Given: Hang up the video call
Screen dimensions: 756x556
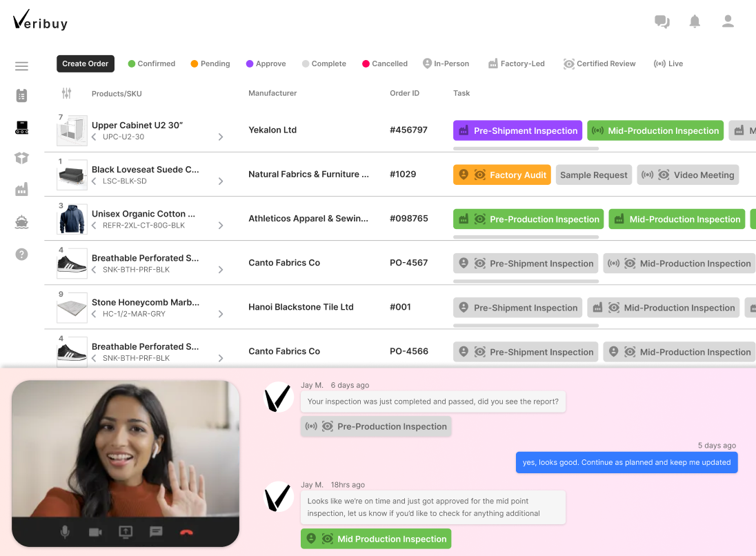Looking at the screenshot, I should [x=186, y=532].
